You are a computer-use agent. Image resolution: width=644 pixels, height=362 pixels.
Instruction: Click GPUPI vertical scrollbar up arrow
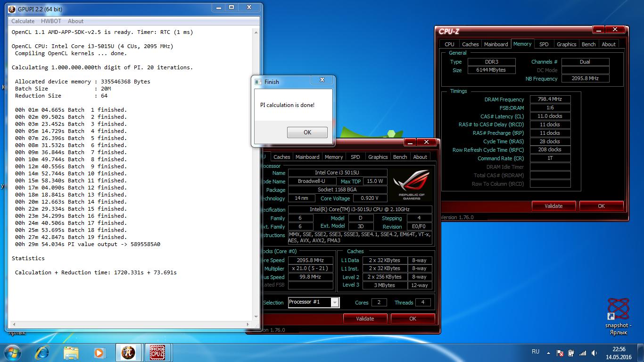pyautogui.click(x=256, y=32)
